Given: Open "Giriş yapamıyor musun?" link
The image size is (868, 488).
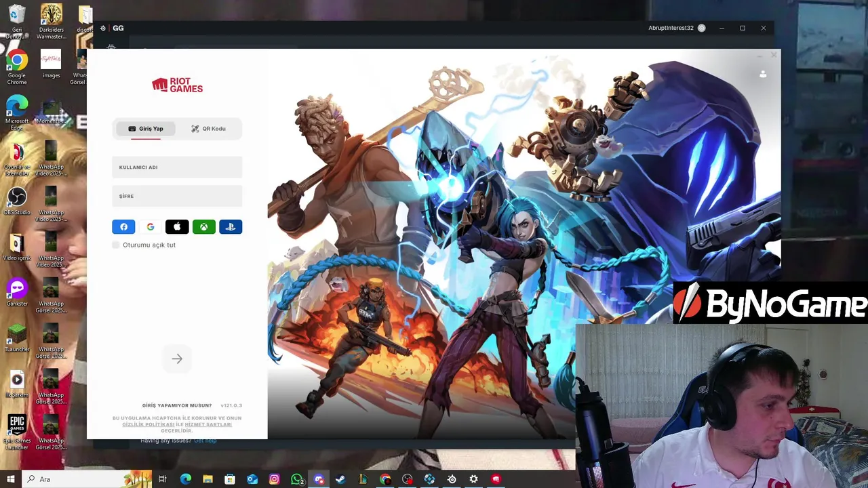Looking at the screenshot, I should [177, 405].
